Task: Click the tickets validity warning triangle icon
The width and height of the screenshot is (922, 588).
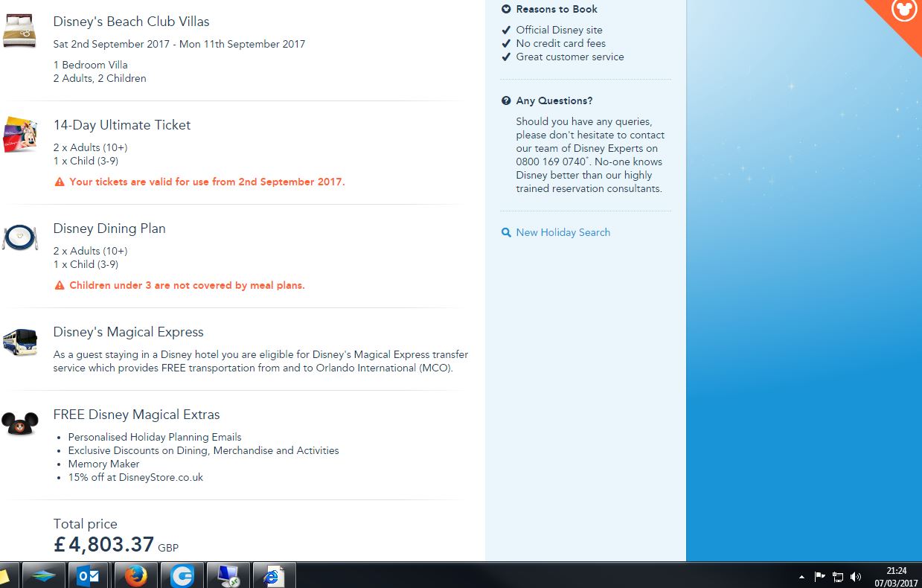Action: tap(60, 182)
